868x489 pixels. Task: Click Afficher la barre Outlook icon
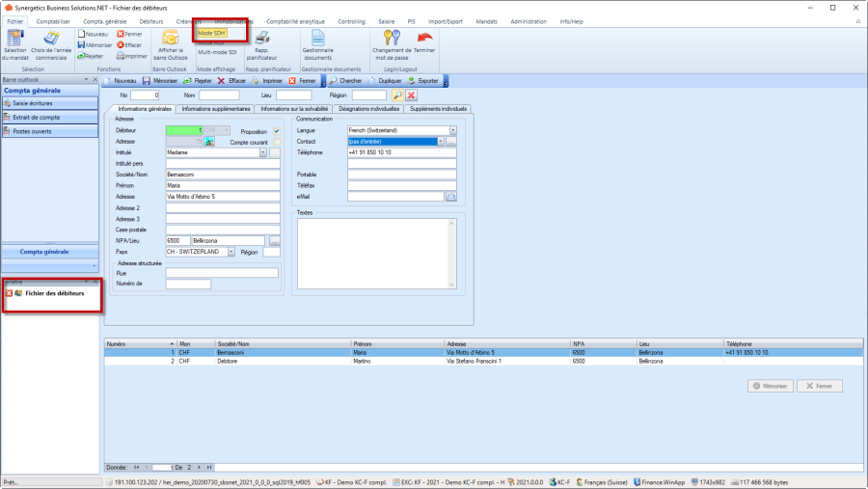pos(170,40)
